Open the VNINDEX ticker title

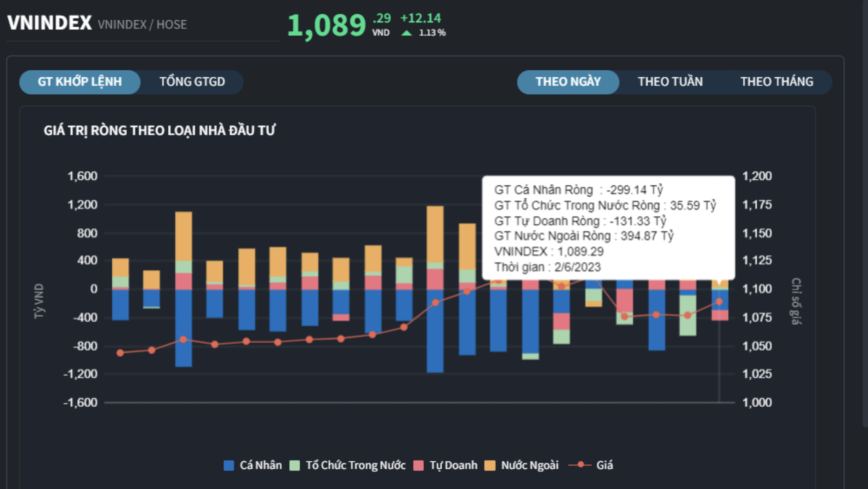[50, 23]
